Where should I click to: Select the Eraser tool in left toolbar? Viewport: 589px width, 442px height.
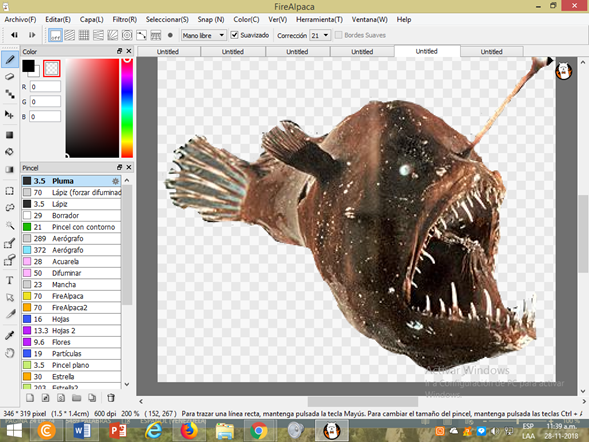[10, 77]
